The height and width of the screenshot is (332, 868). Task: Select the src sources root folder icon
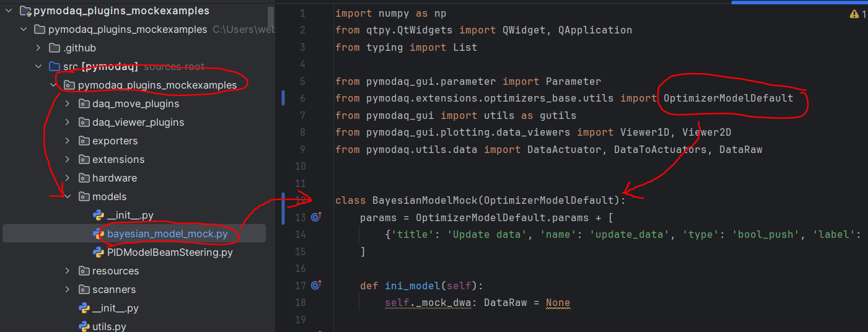coord(54,66)
